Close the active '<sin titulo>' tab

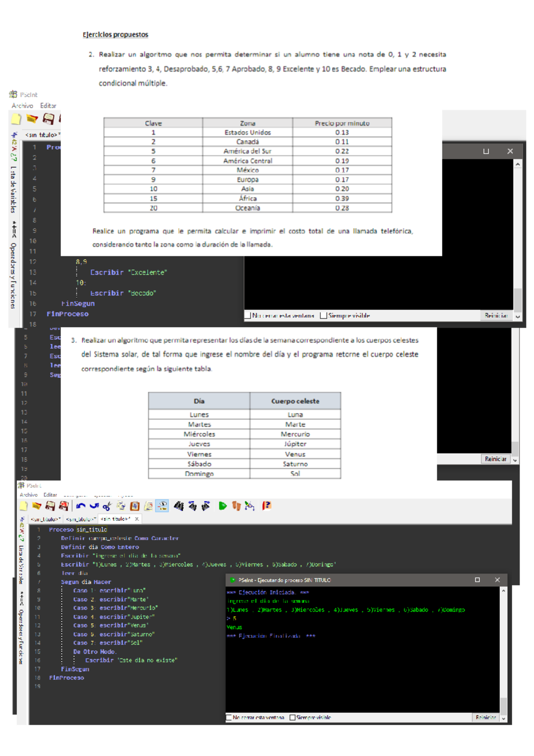(x=137, y=519)
